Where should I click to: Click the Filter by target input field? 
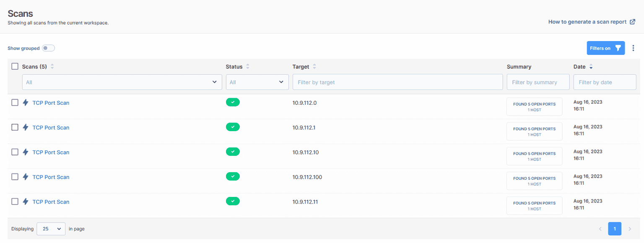coord(397,82)
